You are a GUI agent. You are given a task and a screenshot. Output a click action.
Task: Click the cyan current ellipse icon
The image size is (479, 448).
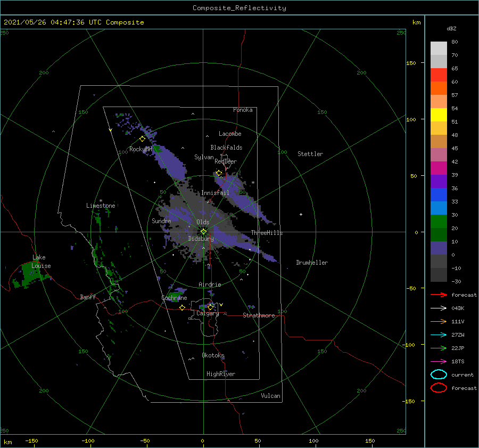point(439,374)
